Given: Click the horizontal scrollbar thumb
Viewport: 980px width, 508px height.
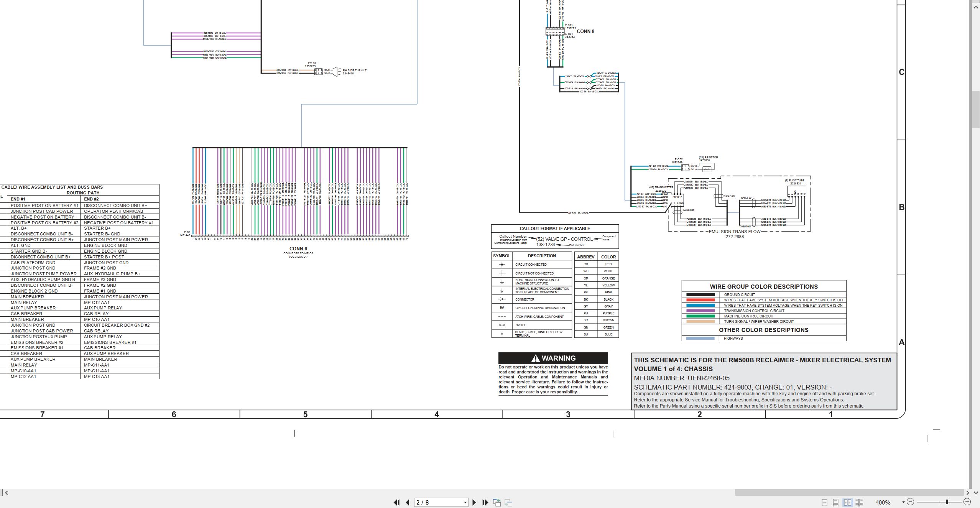Looking at the screenshot, I should click(x=849, y=493).
